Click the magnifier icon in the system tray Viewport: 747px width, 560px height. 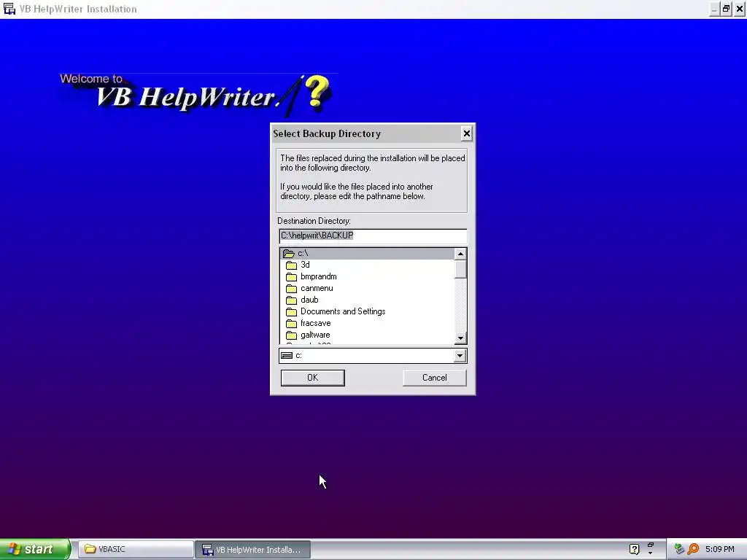coord(693,549)
